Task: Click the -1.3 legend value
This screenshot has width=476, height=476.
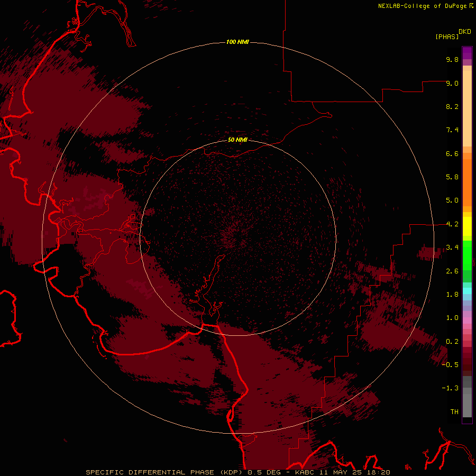Action: coord(450,388)
